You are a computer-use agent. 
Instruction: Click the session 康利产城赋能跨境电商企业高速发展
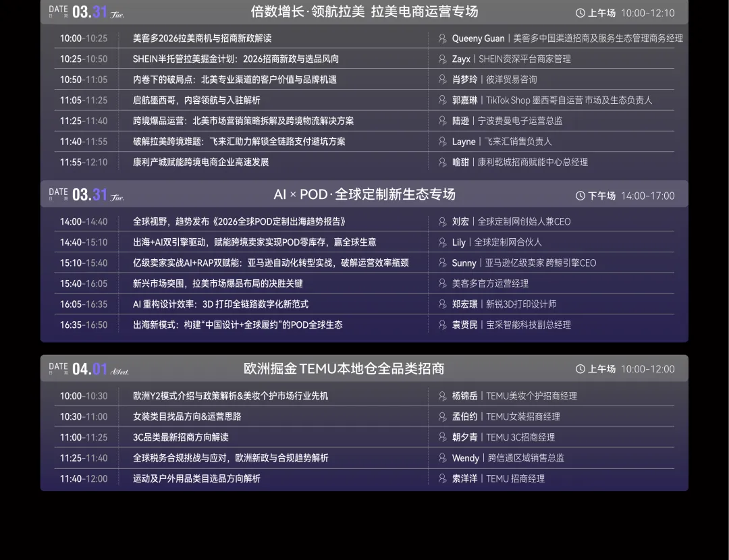201,162
